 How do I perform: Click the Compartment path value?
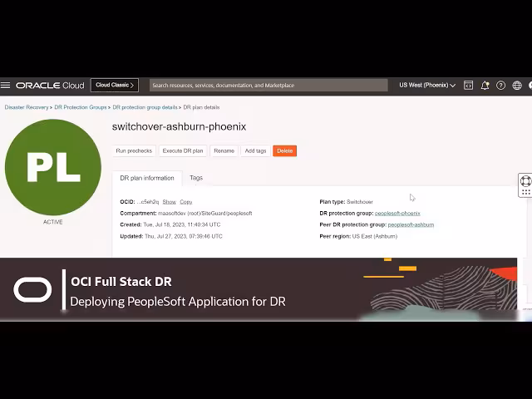pyautogui.click(x=205, y=214)
